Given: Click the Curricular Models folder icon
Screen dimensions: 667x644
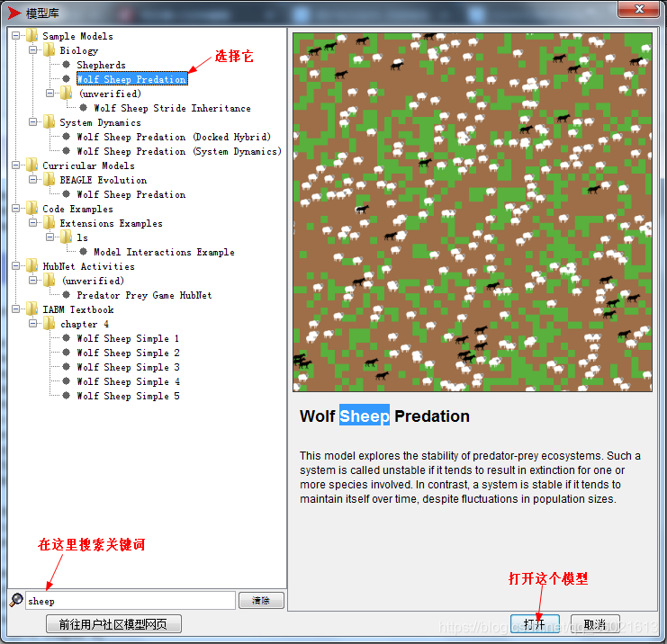Looking at the screenshot, I should pos(32,165).
